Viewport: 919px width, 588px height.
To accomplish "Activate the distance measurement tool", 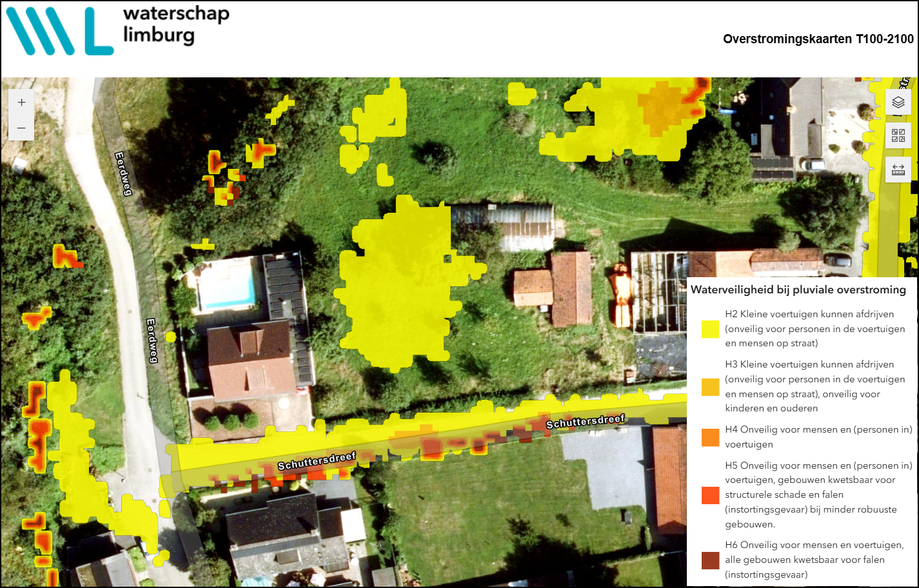I will (x=898, y=170).
